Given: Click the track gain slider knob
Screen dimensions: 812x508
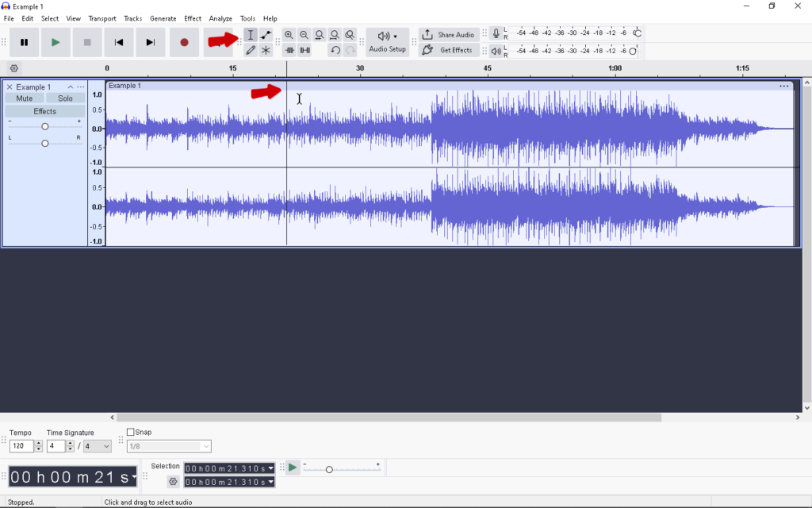Looking at the screenshot, I should coord(45,127).
